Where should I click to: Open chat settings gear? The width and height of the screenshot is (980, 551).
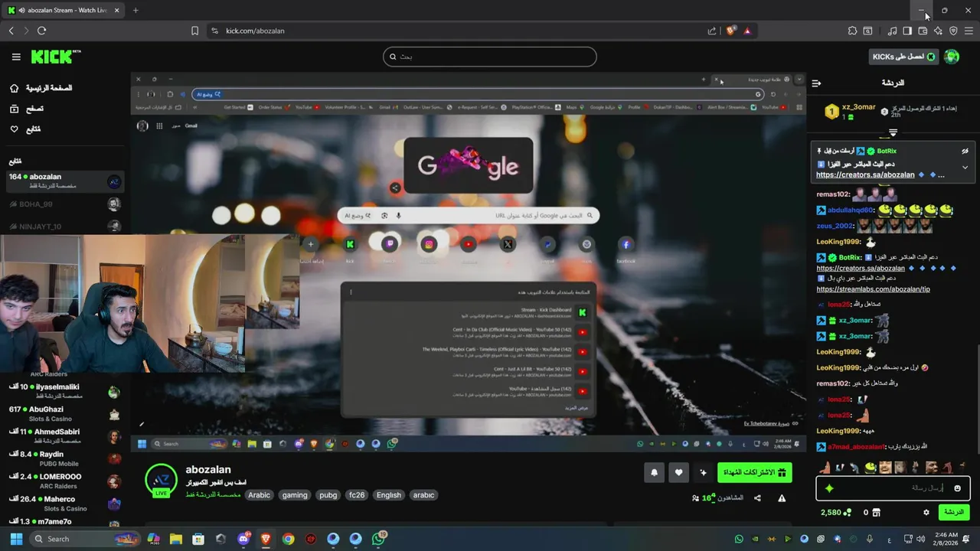(926, 512)
